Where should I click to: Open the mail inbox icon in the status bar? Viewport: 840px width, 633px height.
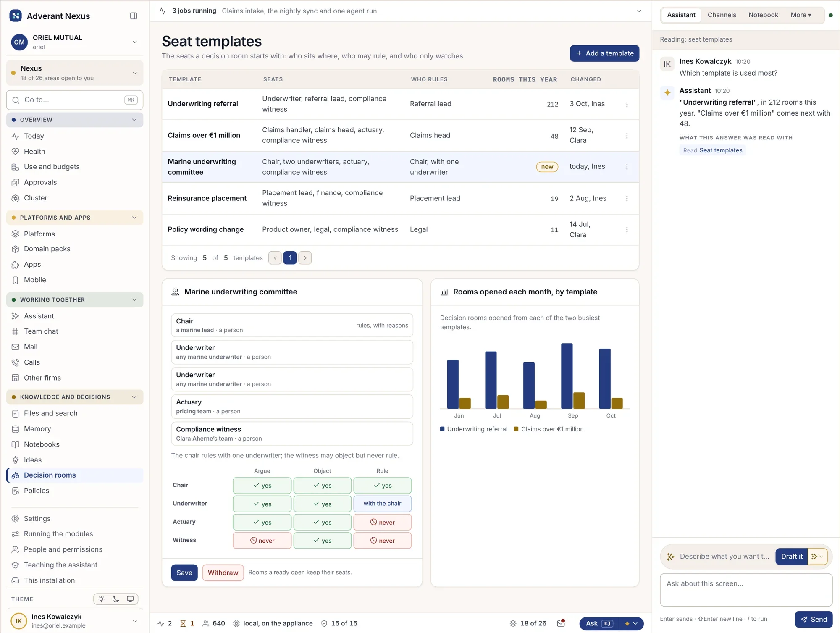(561, 623)
